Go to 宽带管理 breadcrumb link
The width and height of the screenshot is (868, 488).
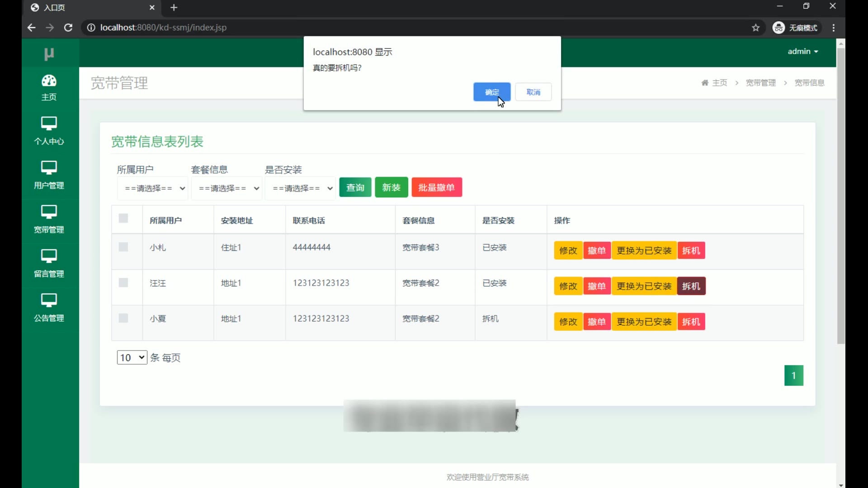tap(760, 83)
